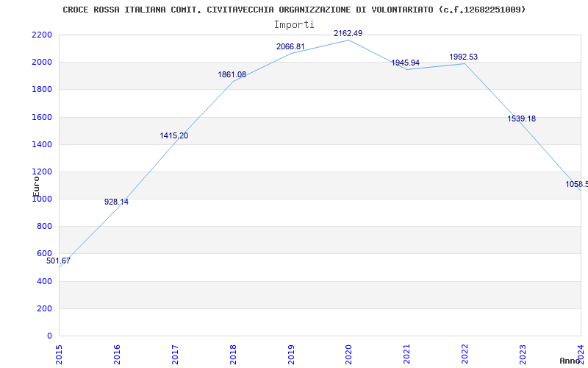Image resolution: width=588 pixels, height=368 pixels.
Task: Select the 1945.94 data label
Action: [x=406, y=63]
